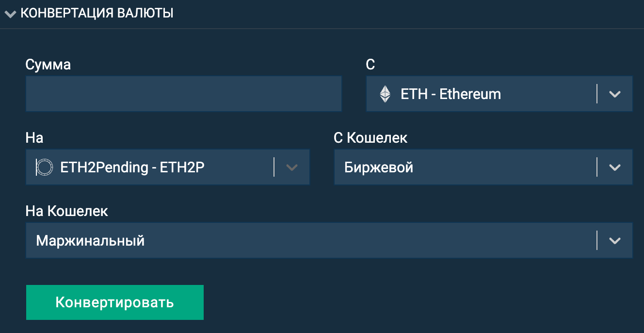Click the ETH2Pending ring icon
644x333 pixels.
(x=44, y=167)
